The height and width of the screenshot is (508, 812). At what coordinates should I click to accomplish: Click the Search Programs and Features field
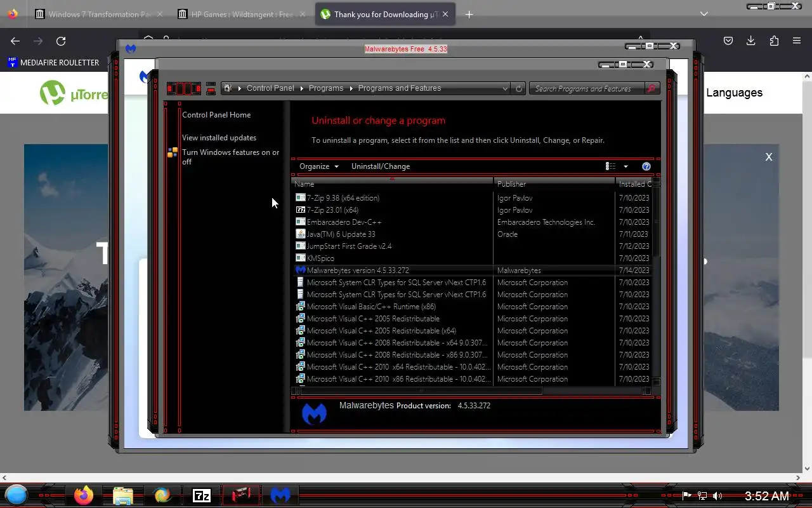[588, 88]
